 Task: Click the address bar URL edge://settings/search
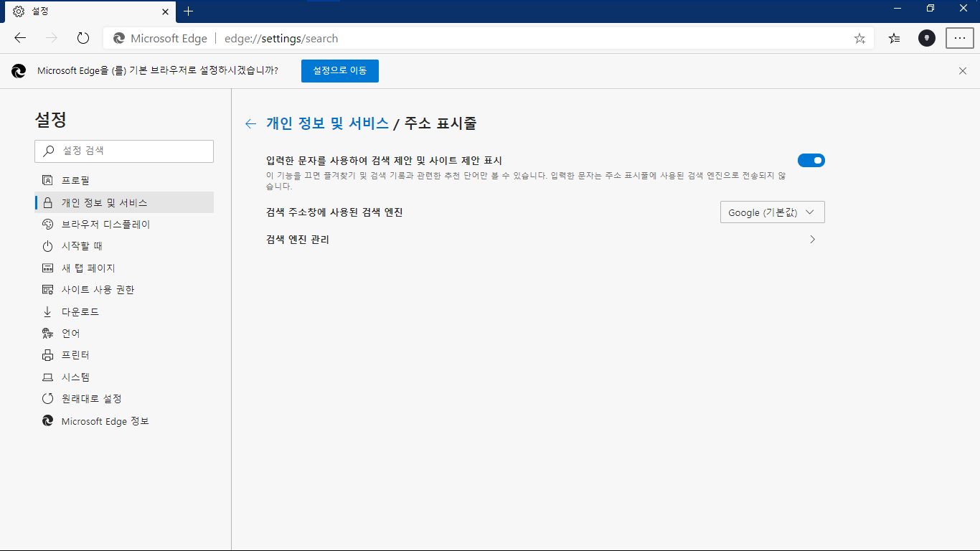click(x=281, y=39)
